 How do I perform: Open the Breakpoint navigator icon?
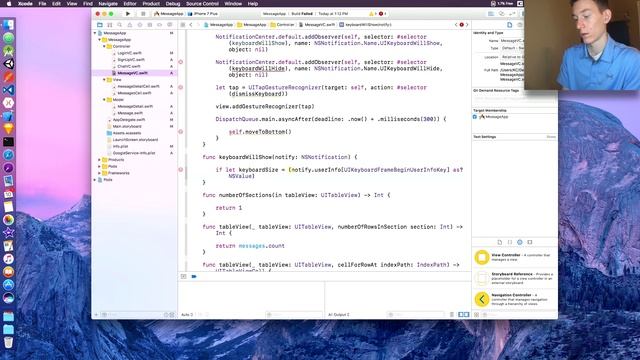[160, 25]
